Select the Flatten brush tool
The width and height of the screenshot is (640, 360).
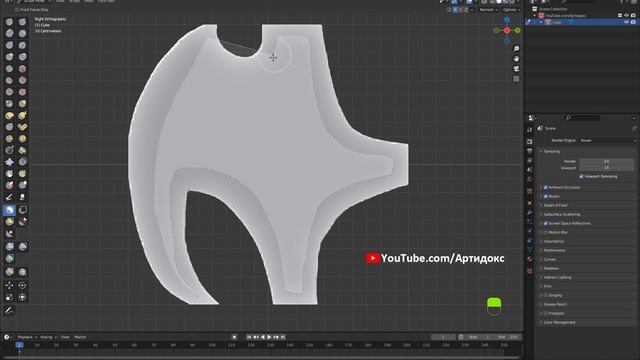pyautogui.click(x=9, y=80)
